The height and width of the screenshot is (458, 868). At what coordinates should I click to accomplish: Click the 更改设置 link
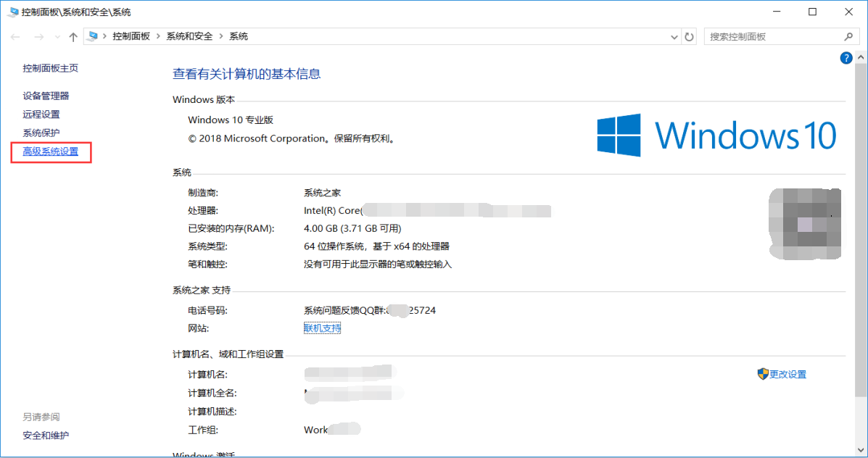coord(788,375)
